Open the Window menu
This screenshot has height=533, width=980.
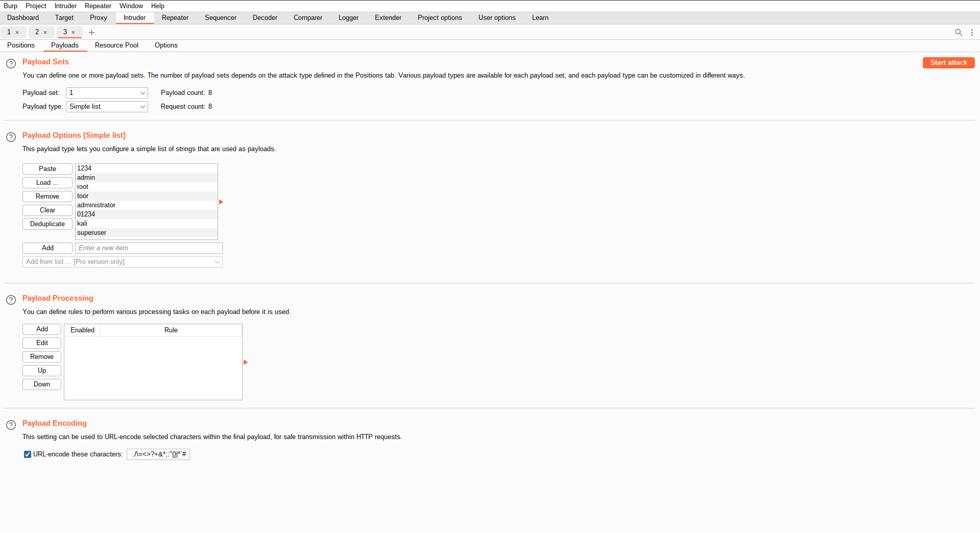(131, 6)
